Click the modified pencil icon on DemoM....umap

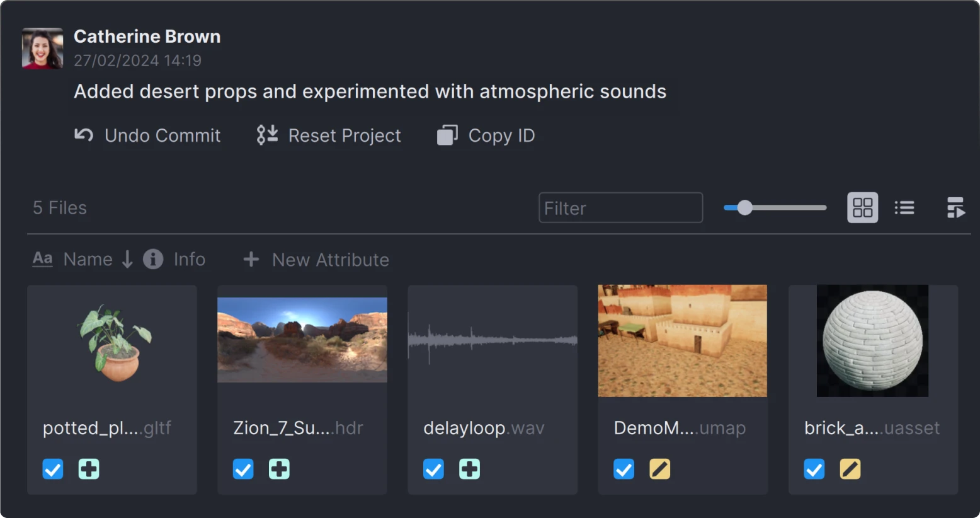coord(659,469)
